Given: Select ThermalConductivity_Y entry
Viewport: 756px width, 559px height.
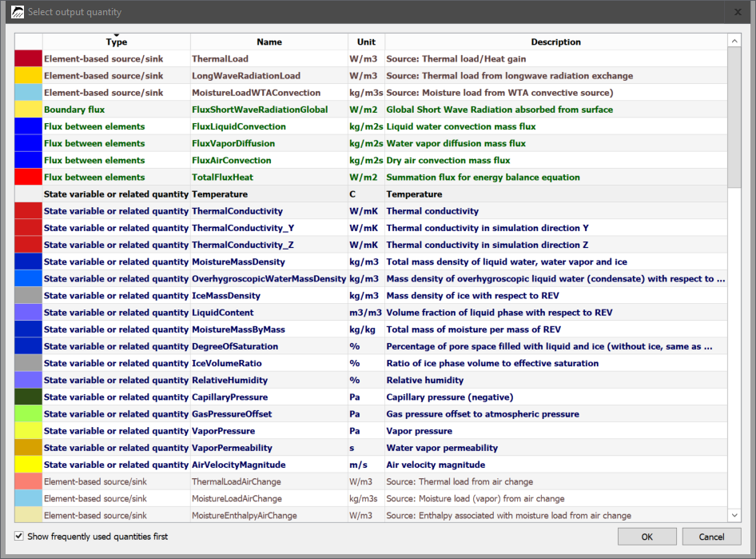Looking at the screenshot, I should point(269,228).
